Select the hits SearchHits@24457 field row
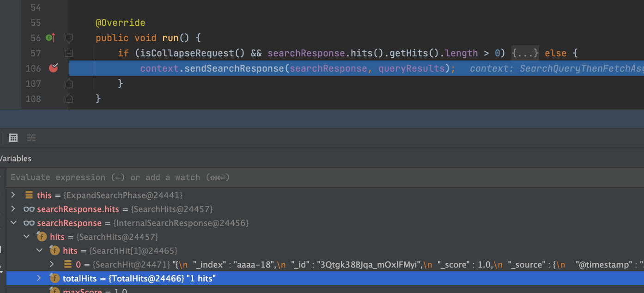The height and width of the screenshot is (293, 644). click(x=325, y=237)
